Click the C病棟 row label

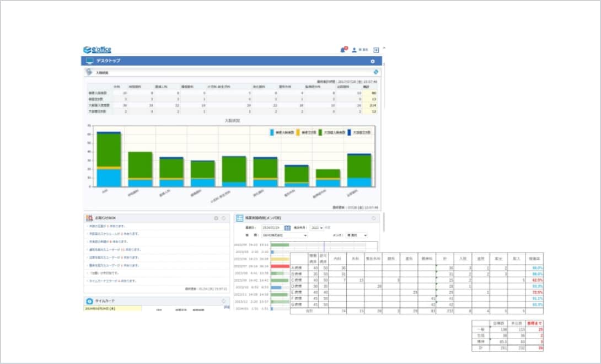click(297, 280)
